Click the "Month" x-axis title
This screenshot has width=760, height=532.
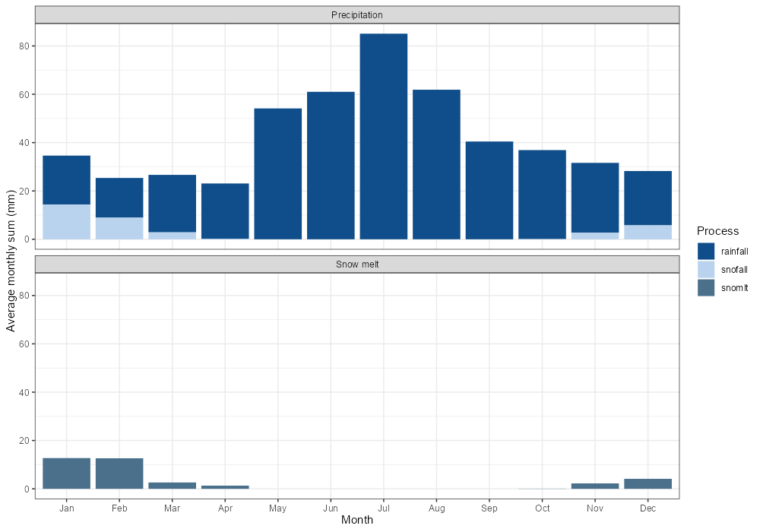point(357,521)
